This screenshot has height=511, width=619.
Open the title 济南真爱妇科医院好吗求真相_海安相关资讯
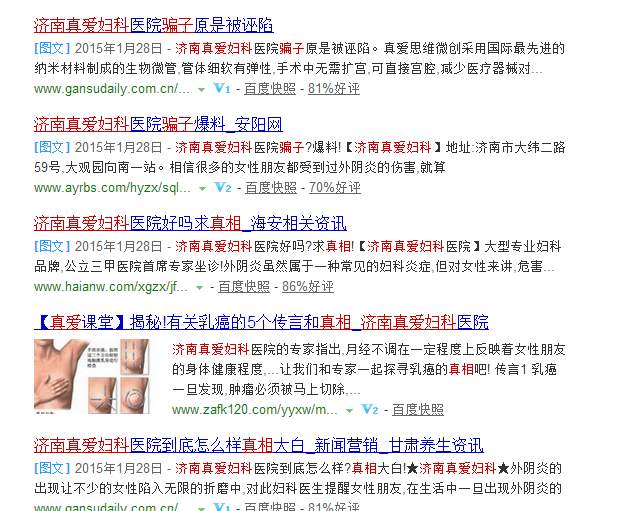(190, 224)
